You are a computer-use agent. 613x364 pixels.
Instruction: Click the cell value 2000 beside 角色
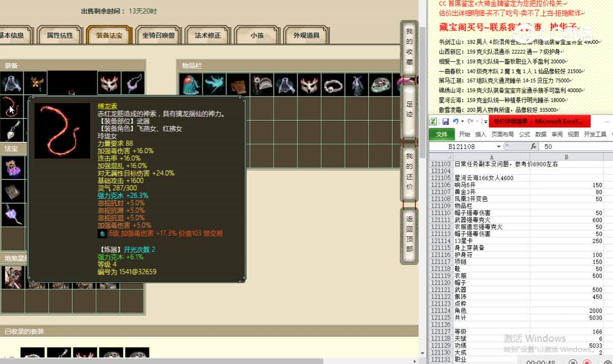click(x=566, y=311)
